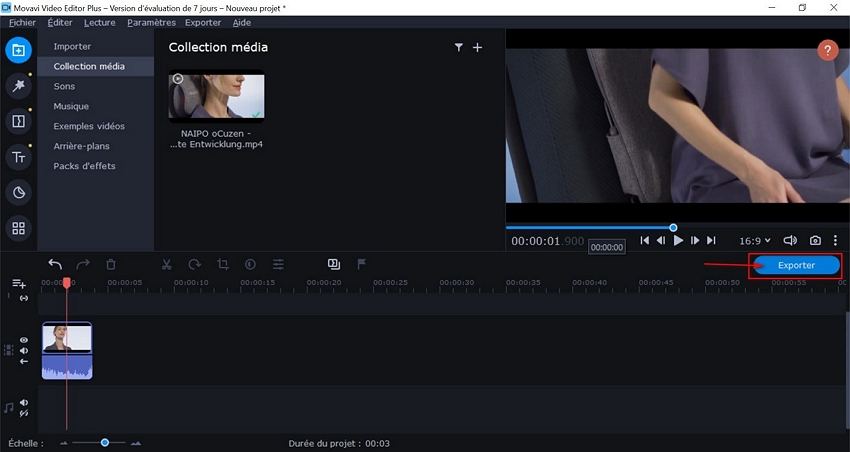Viewport: 850px width, 452px height.
Task: Open the Exporter menu in menu bar
Action: coord(203,23)
